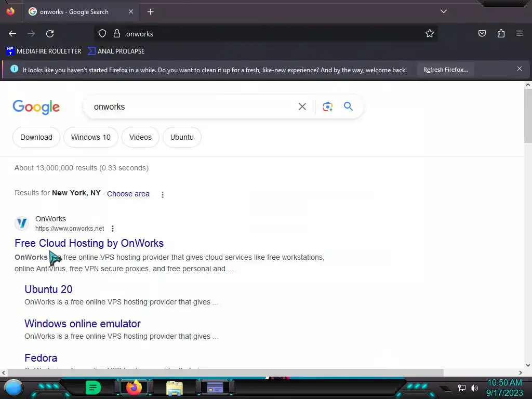Viewport: 532px width, 399px height.
Task: Reload the current page
Action: (50, 34)
